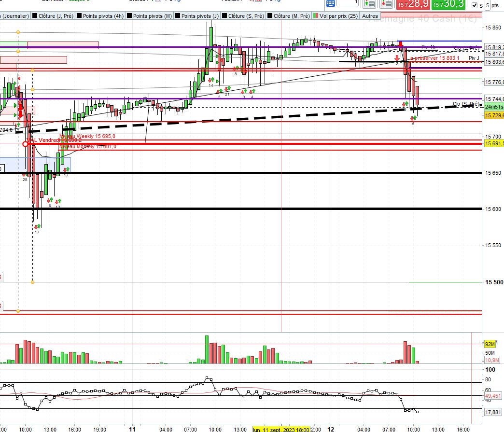Click the stop distance pts input field
Screen dimensions: 504x432
[x=488, y=5]
